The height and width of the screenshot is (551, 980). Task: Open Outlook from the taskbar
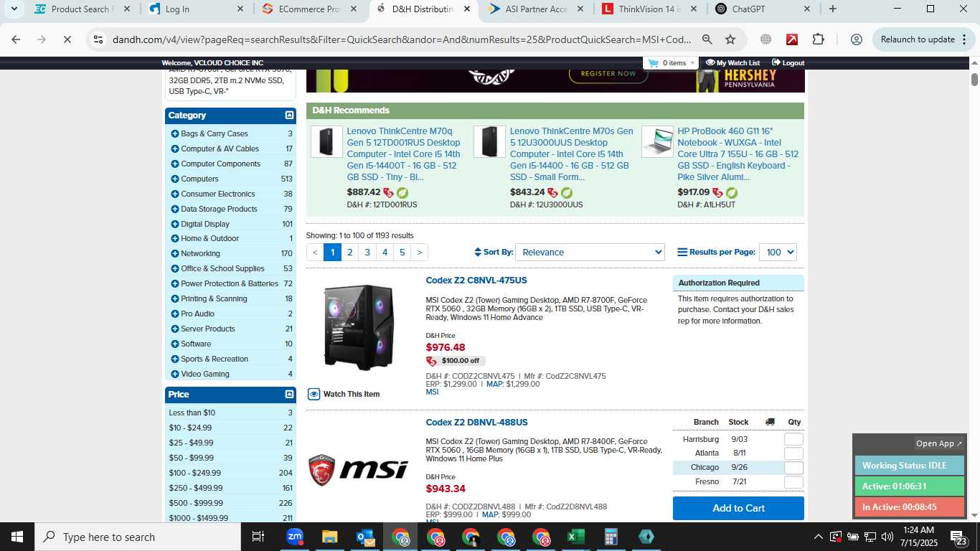tap(365, 537)
